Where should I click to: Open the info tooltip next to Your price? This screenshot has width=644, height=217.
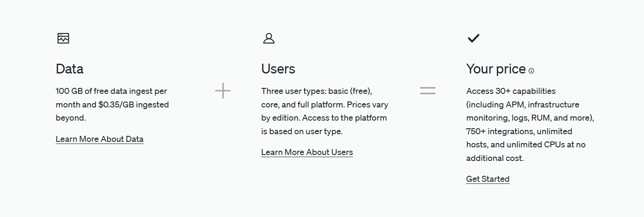pos(531,71)
